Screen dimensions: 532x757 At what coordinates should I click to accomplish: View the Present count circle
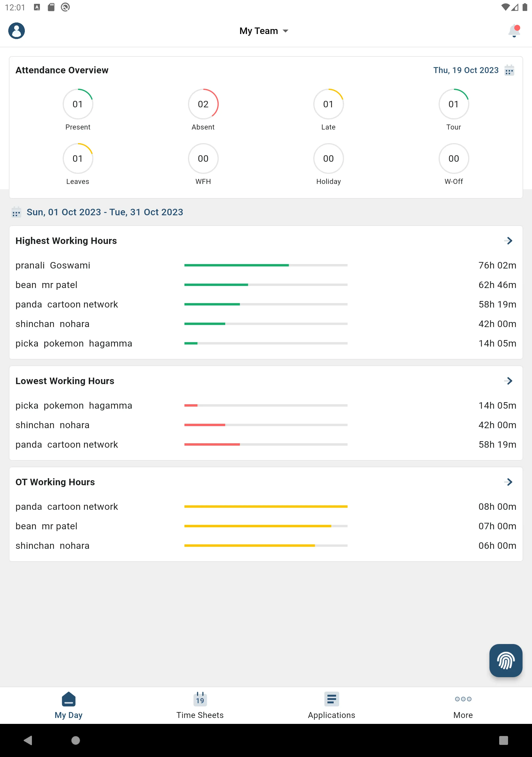coord(78,104)
